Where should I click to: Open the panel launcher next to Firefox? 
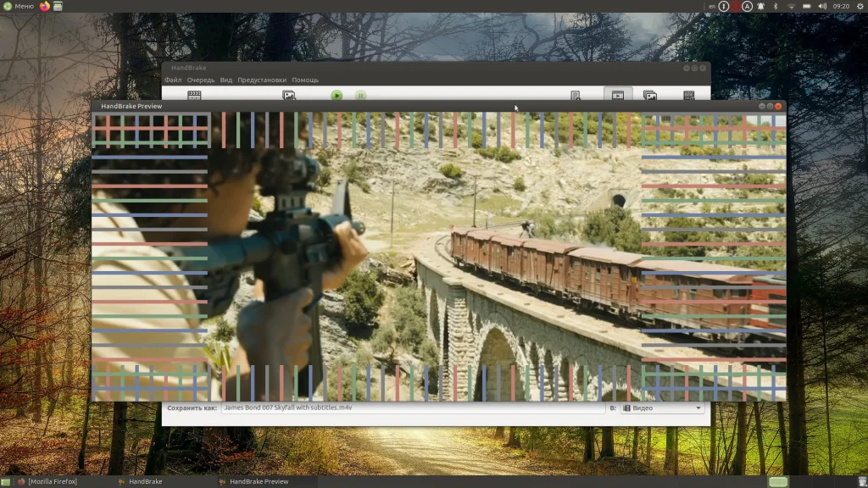pos(58,6)
